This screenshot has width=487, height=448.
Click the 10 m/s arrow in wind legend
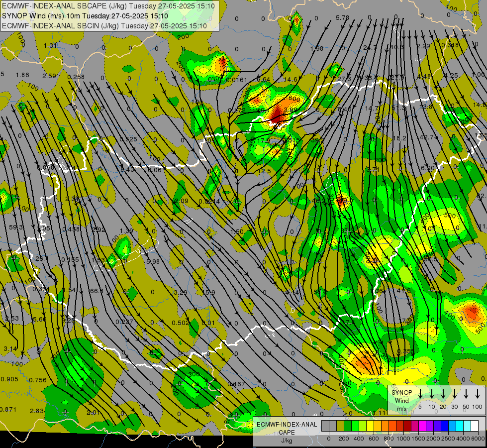pos(431,394)
